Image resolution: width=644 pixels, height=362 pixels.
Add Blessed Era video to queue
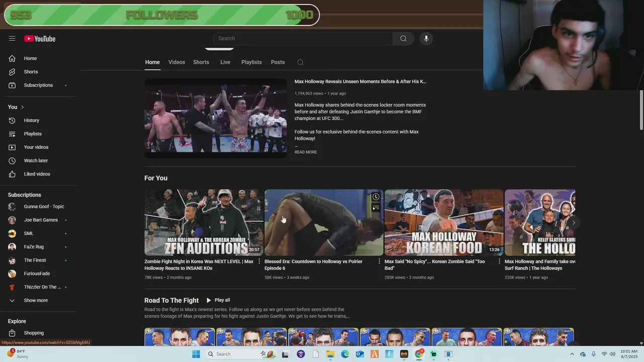coord(376,208)
